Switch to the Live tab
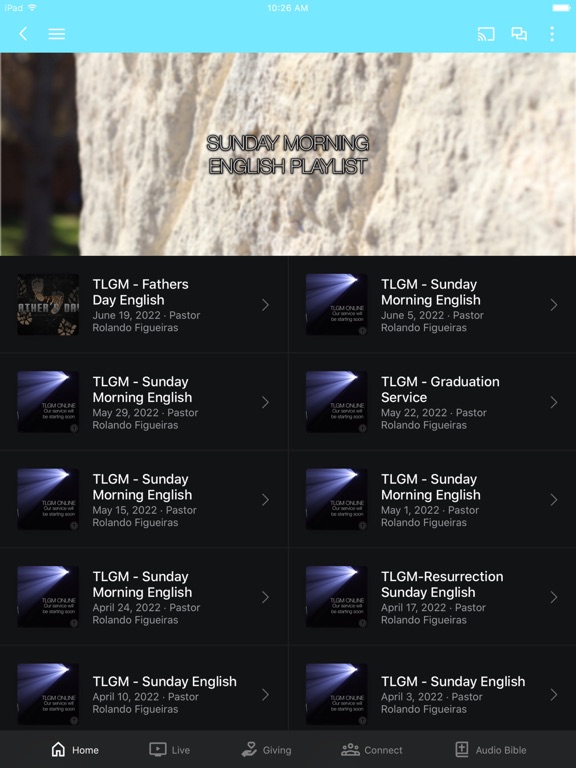This screenshot has width=576, height=768. (169, 749)
